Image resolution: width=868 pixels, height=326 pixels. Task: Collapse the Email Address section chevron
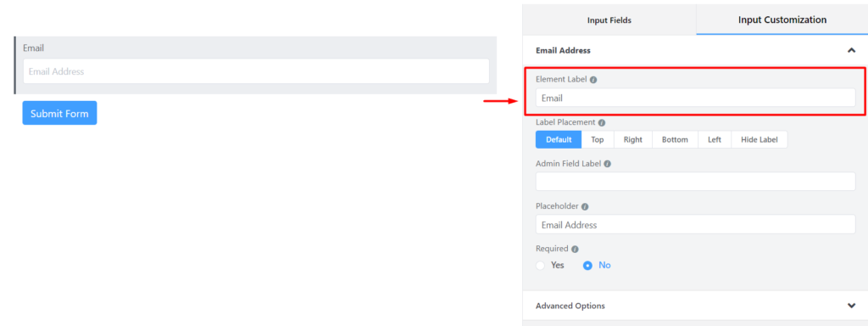coord(851,50)
